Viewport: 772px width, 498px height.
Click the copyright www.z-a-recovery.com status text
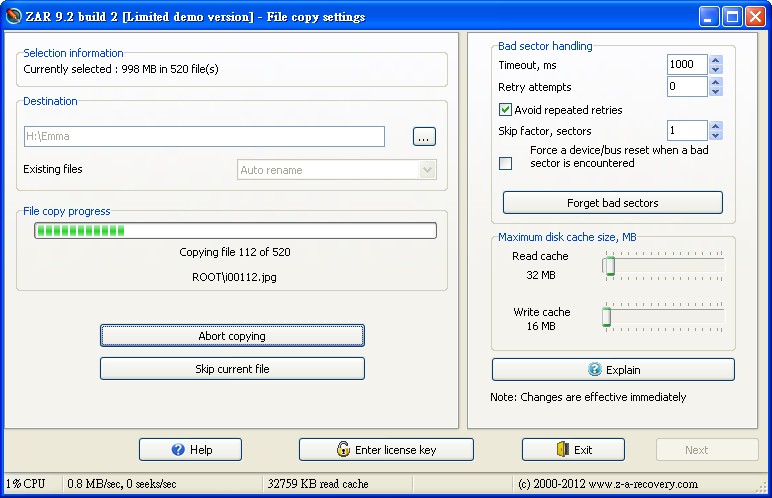608,484
